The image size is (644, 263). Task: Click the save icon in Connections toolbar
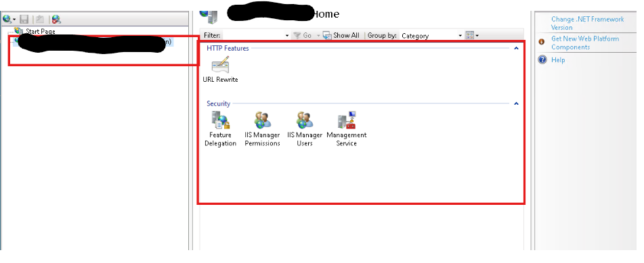pyautogui.click(x=24, y=20)
